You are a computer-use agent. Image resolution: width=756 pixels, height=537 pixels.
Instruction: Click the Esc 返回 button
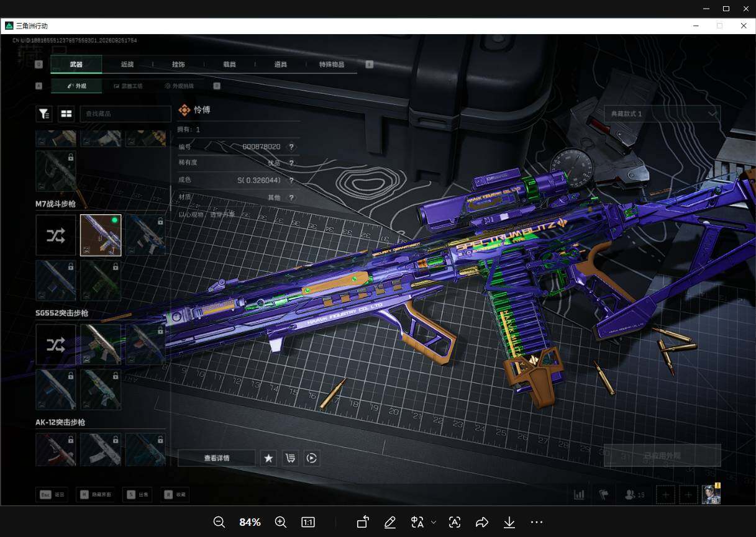click(52, 495)
